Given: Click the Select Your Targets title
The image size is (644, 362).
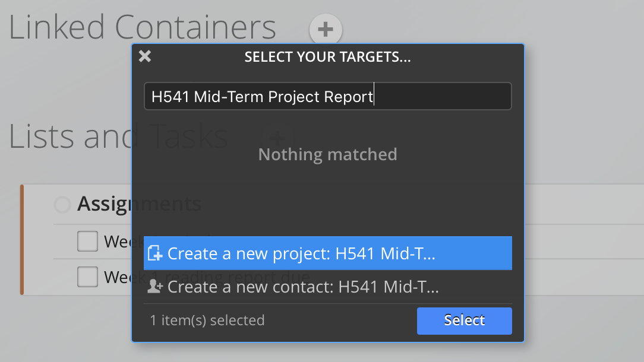Looking at the screenshot, I should tap(328, 56).
